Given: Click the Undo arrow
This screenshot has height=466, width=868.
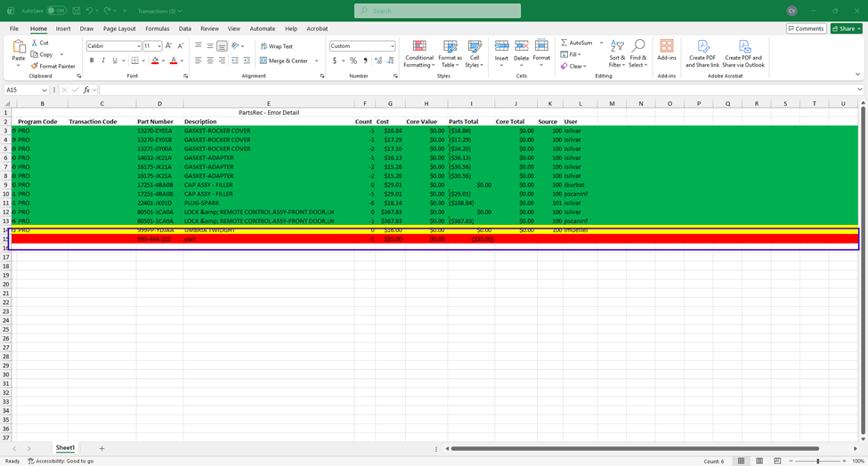Looking at the screenshot, I should click(89, 11).
